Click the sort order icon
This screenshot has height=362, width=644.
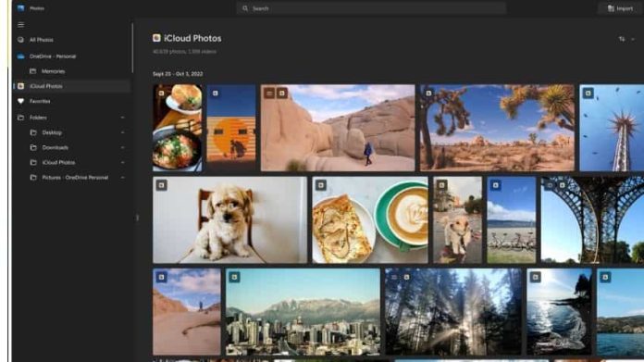point(622,39)
